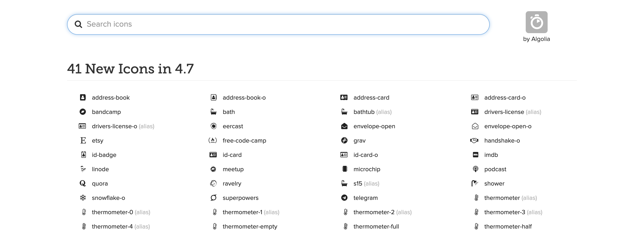Screen dimensions: 644x235
Task: Go to thermometer-3 (alias) link
Action: click(x=513, y=212)
